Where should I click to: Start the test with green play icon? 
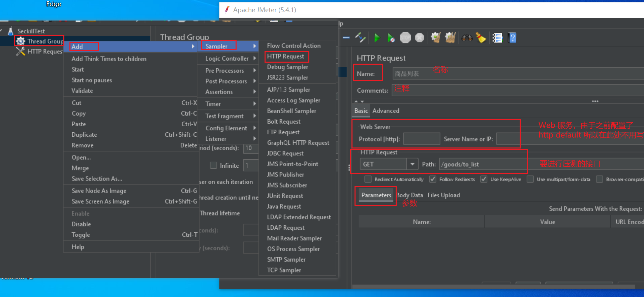coord(377,38)
